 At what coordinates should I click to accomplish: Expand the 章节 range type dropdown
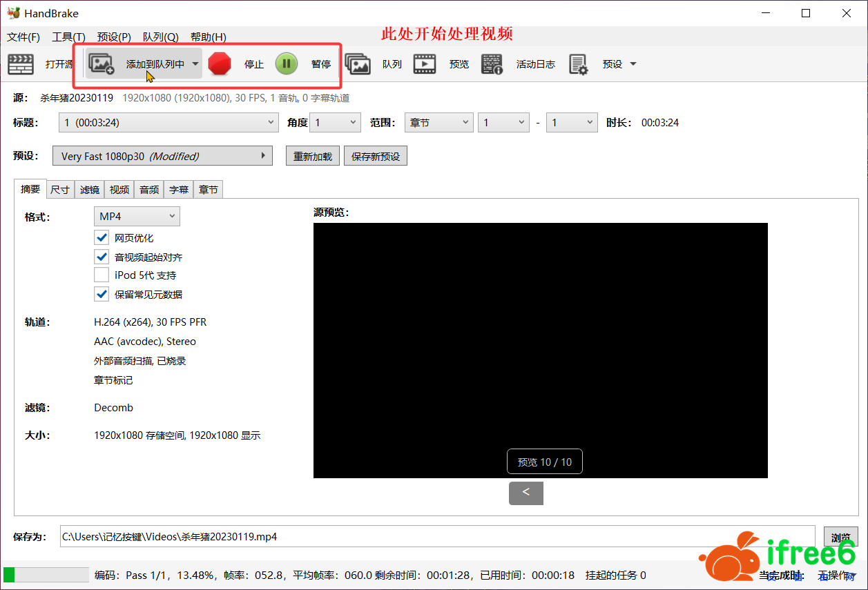(439, 123)
